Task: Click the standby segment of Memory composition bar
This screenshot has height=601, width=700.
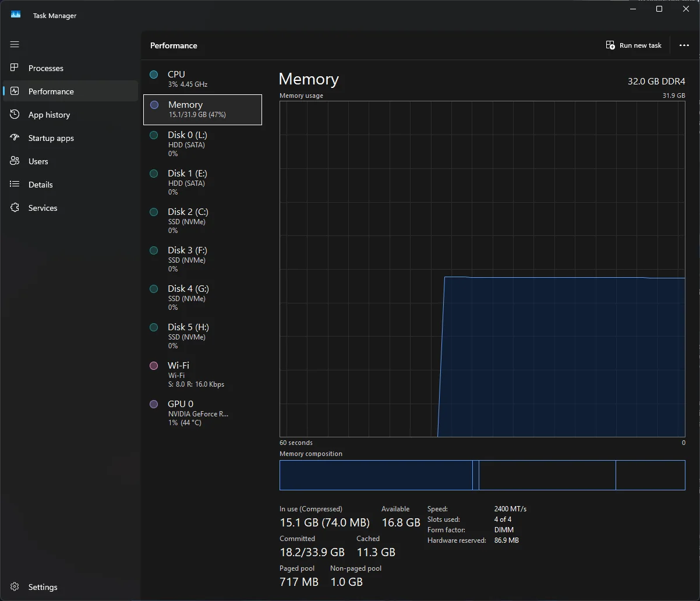Action: click(547, 475)
